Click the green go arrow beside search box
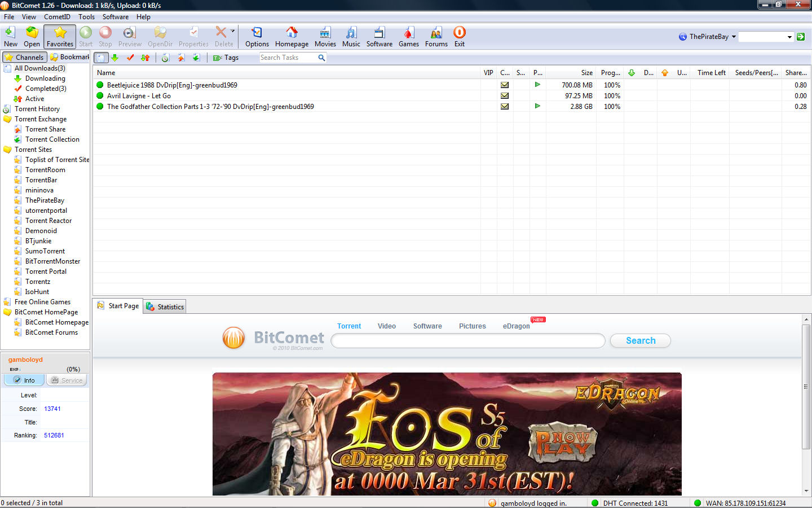The width and height of the screenshot is (812, 508). (x=801, y=37)
